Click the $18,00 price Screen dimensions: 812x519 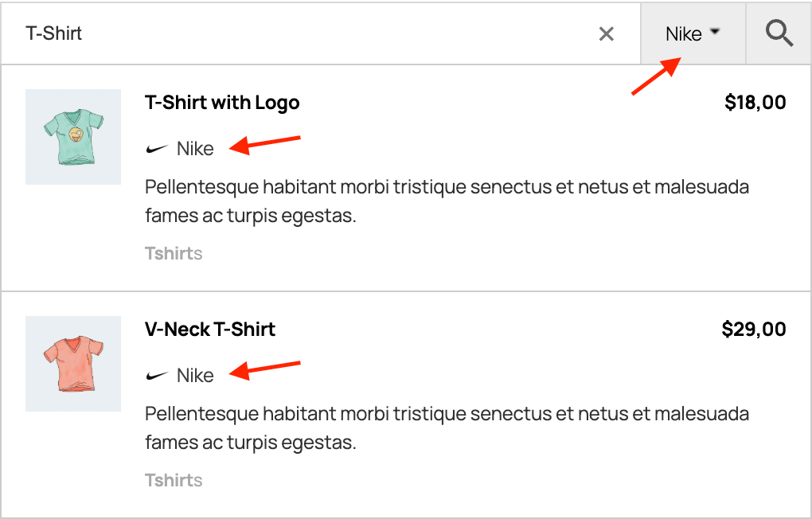click(755, 103)
